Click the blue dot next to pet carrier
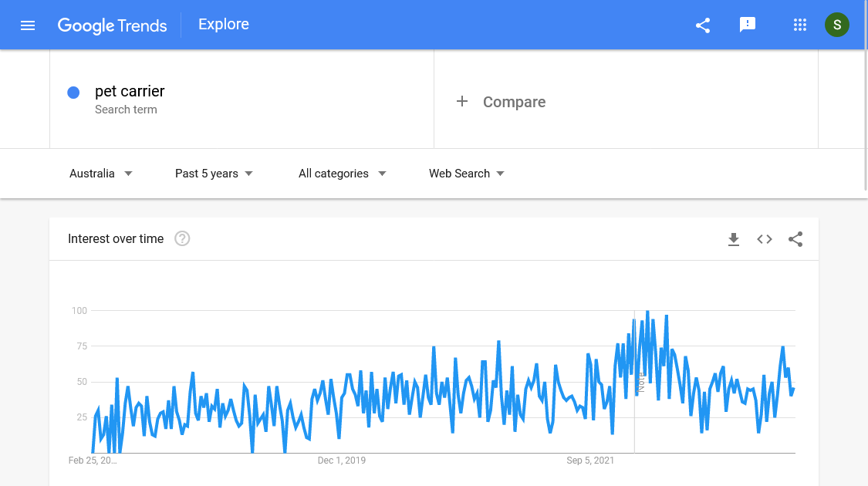Image resolution: width=868 pixels, height=486 pixels. click(x=73, y=92)
